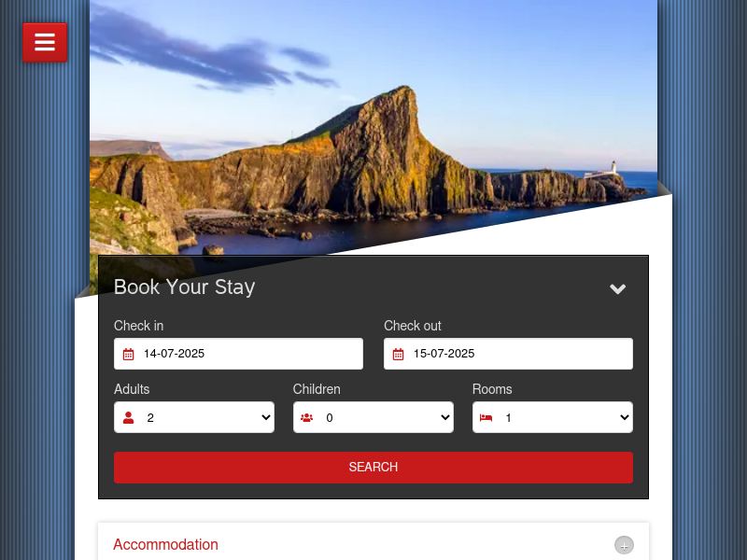The width and height of the screenshot is (747, 560).
Task: Click the Adults person icon
Action: pos(128,417)
